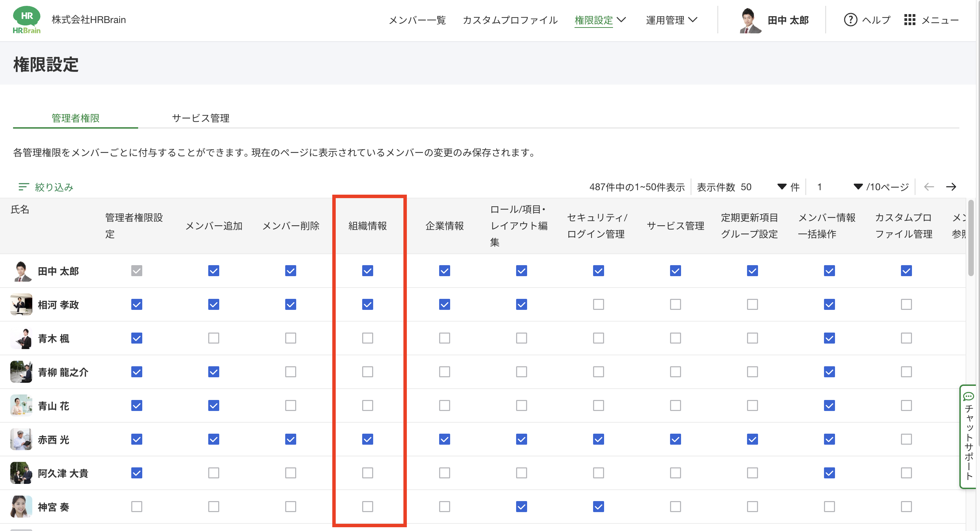This screenshot has width=980, height=531.
Task: Open the chat support side tab
Action: point(969,437)
